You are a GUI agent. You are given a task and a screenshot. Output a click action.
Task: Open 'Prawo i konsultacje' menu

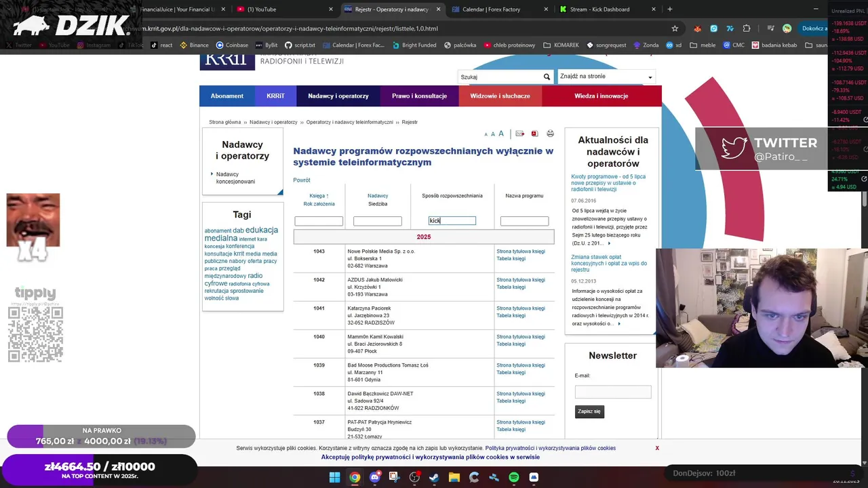(419, 96)
